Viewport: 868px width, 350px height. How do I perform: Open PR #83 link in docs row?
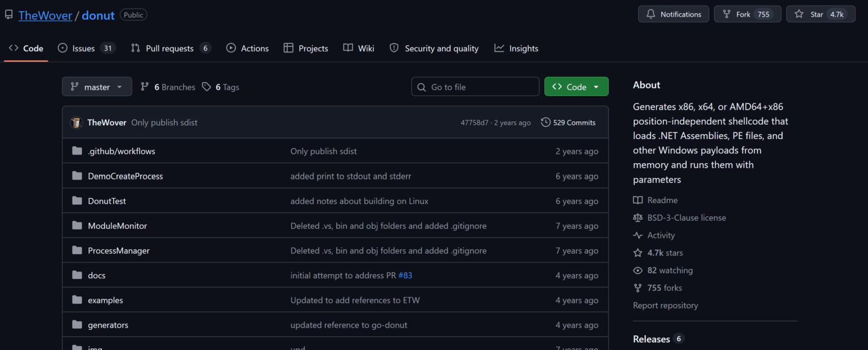405,275
